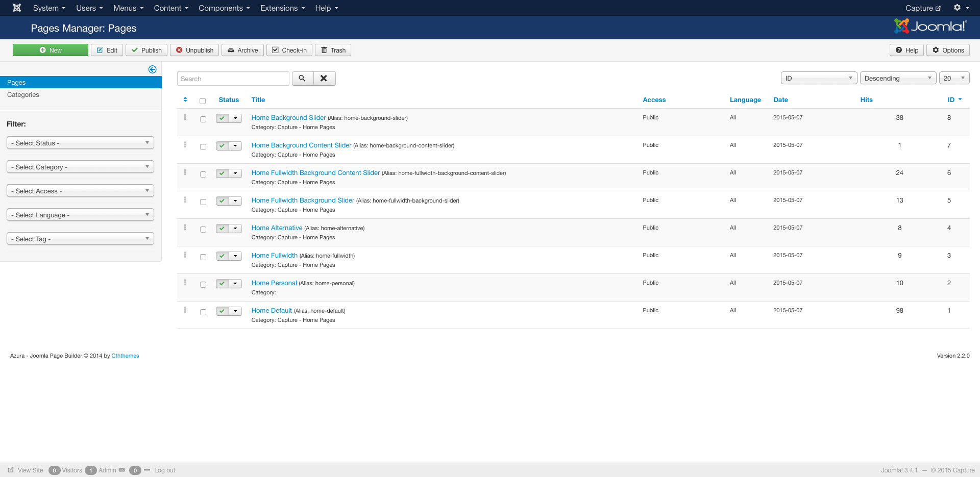Open the Ctthemes footer link

point(125,356)
